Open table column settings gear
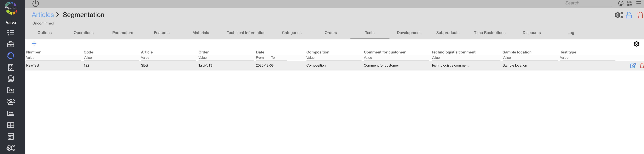 coord(636,44)
